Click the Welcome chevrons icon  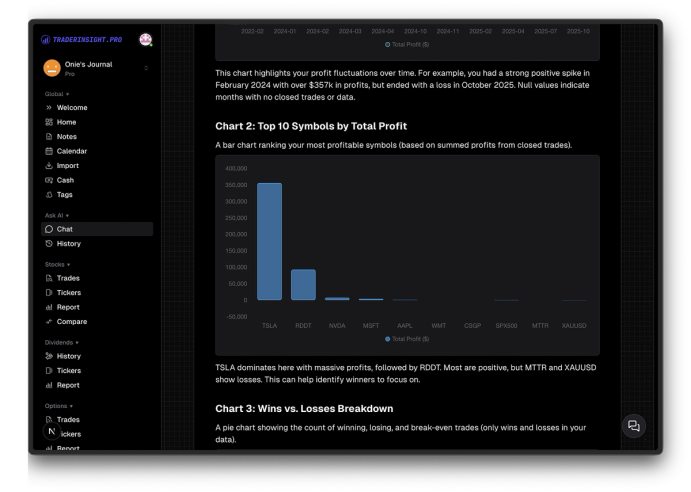pos(49,108)
